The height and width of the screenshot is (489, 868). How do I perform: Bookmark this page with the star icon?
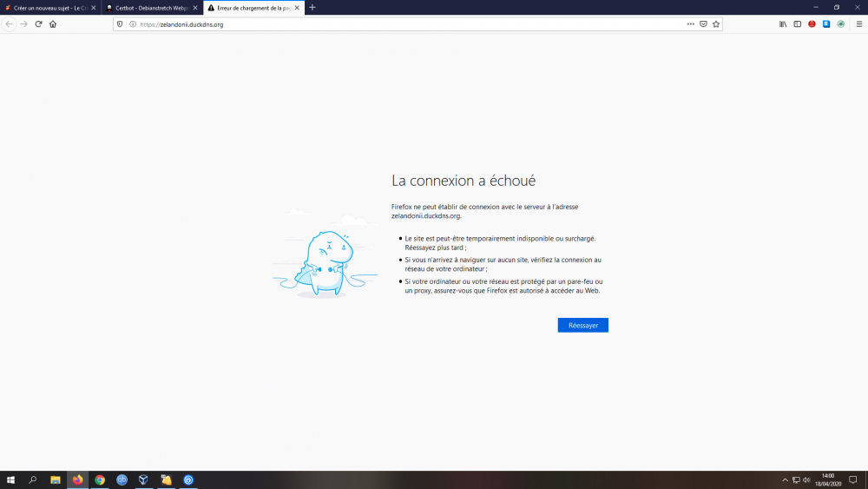pos(716,24)
